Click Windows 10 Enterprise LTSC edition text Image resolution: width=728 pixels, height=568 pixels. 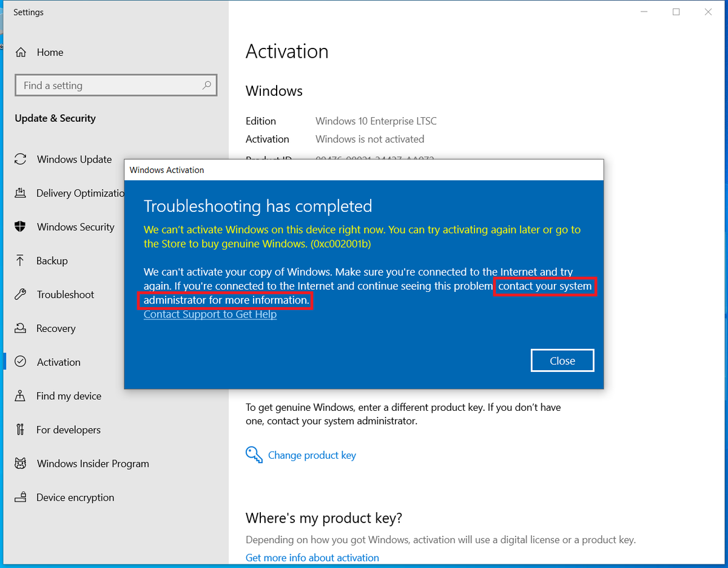click(x=376, y=121)
